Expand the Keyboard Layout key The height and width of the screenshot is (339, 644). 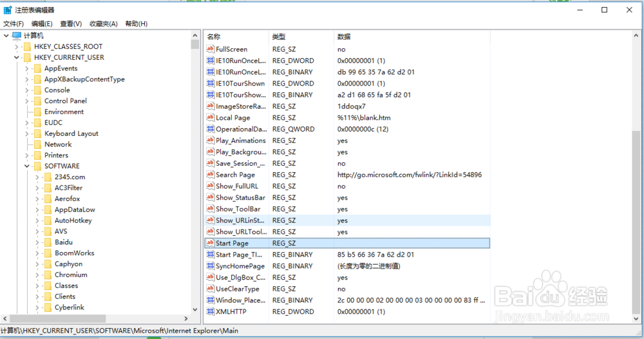pos(26,133)
